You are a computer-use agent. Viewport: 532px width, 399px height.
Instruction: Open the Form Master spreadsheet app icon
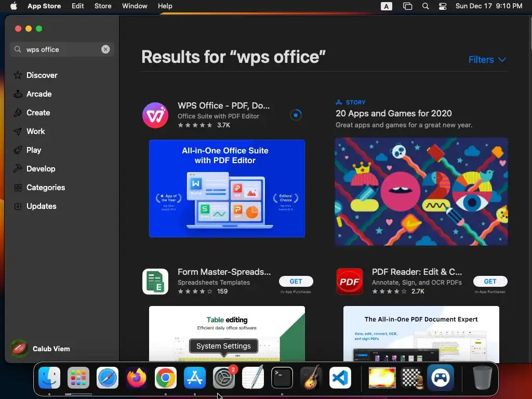[x=155, y=282]
